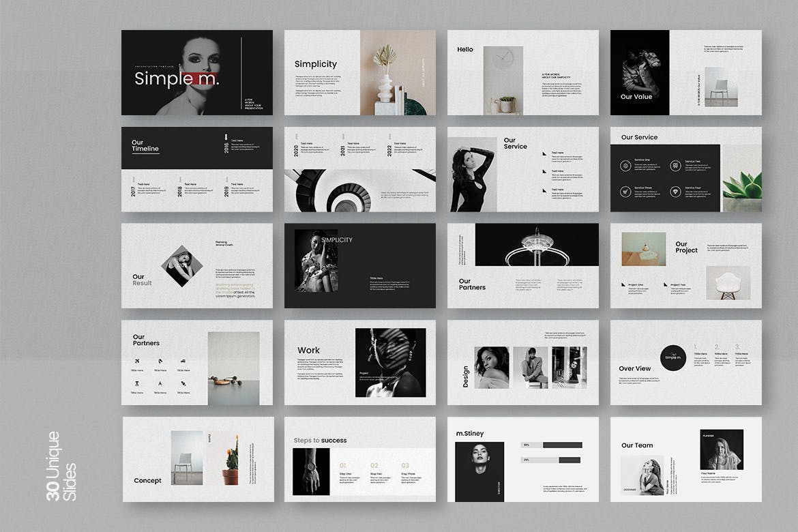Click the Service Three cart icon
798x532 pixels.
[625, 192]
